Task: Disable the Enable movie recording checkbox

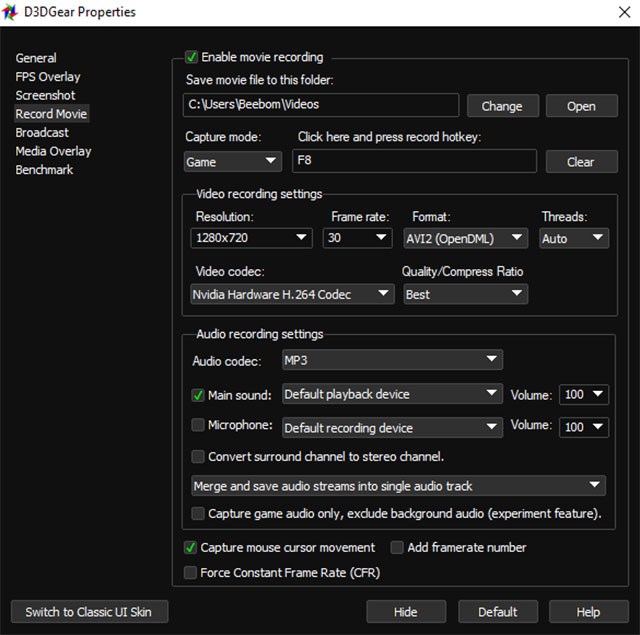Action: coord(192,58)
